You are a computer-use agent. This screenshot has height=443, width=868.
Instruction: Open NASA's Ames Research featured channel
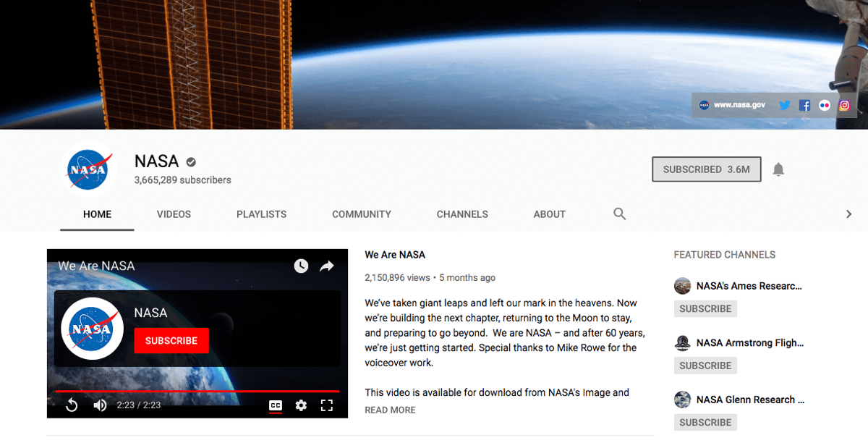point(749,286)
